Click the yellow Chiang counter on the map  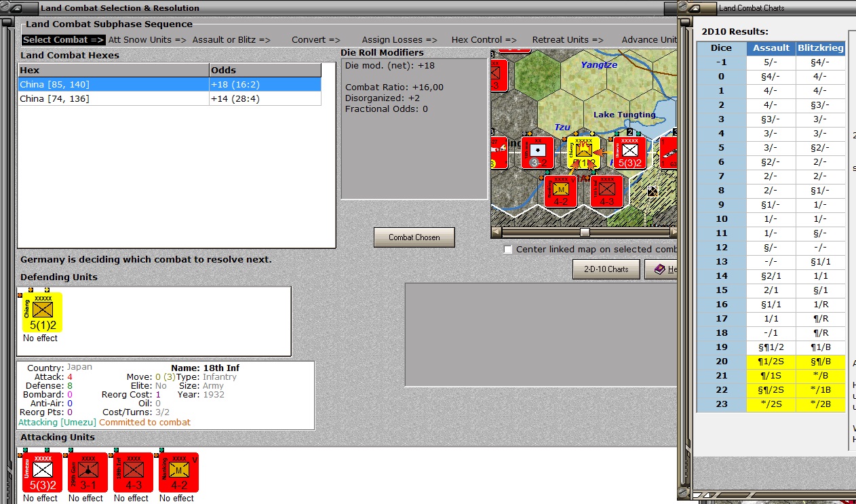point(583,153)
